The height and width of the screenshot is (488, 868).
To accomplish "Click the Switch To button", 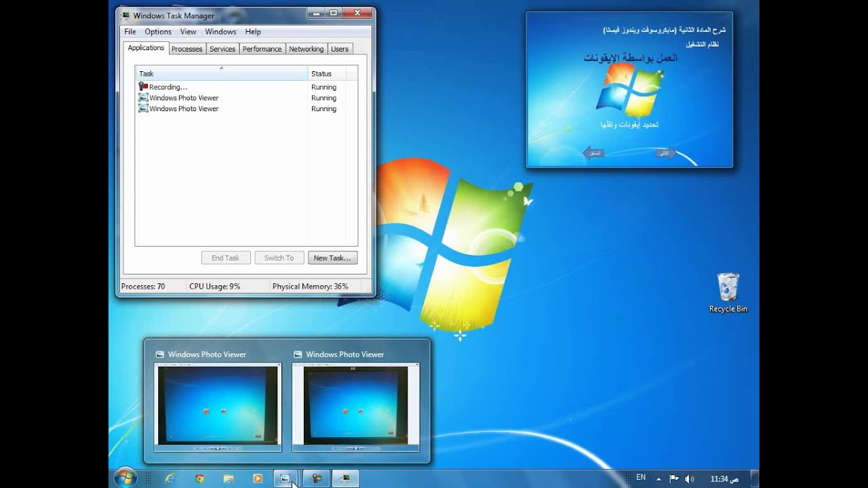I will (x=279, y=258).
